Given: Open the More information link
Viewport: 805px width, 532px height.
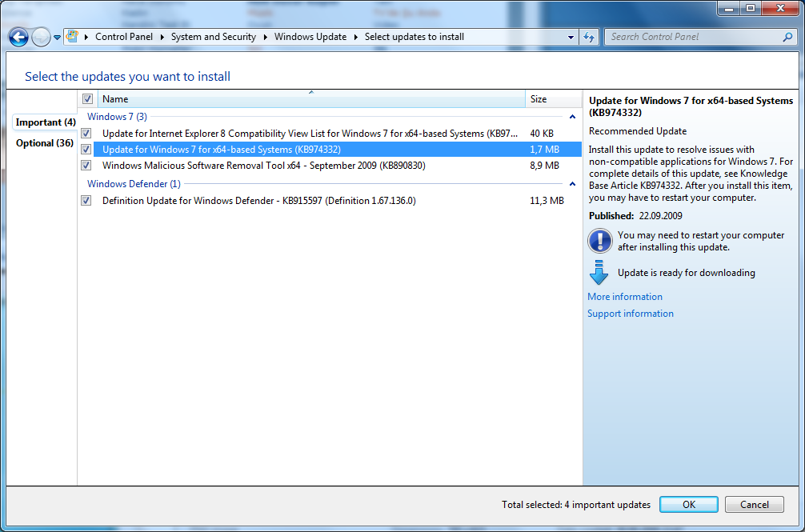Looking at the screenshot, I should click(625, 297).
